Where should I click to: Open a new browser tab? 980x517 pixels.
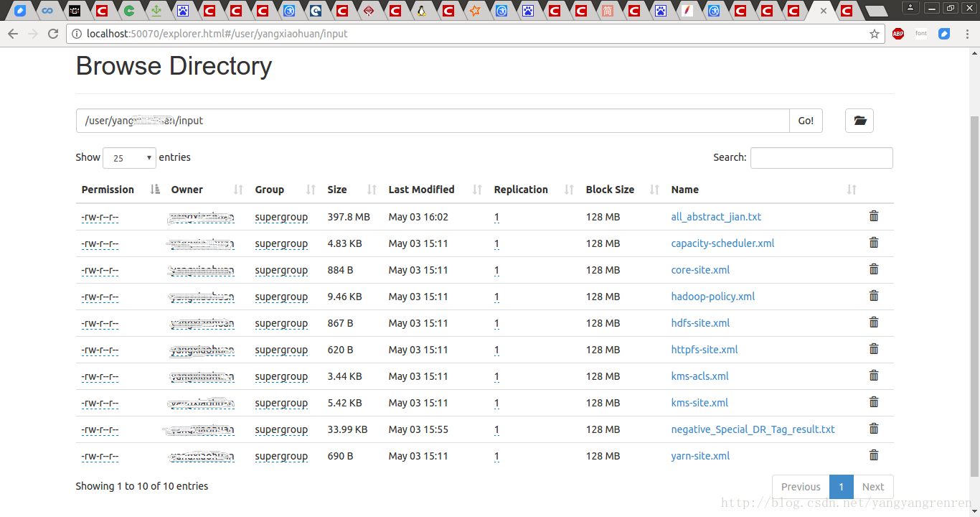coord(876,11)
